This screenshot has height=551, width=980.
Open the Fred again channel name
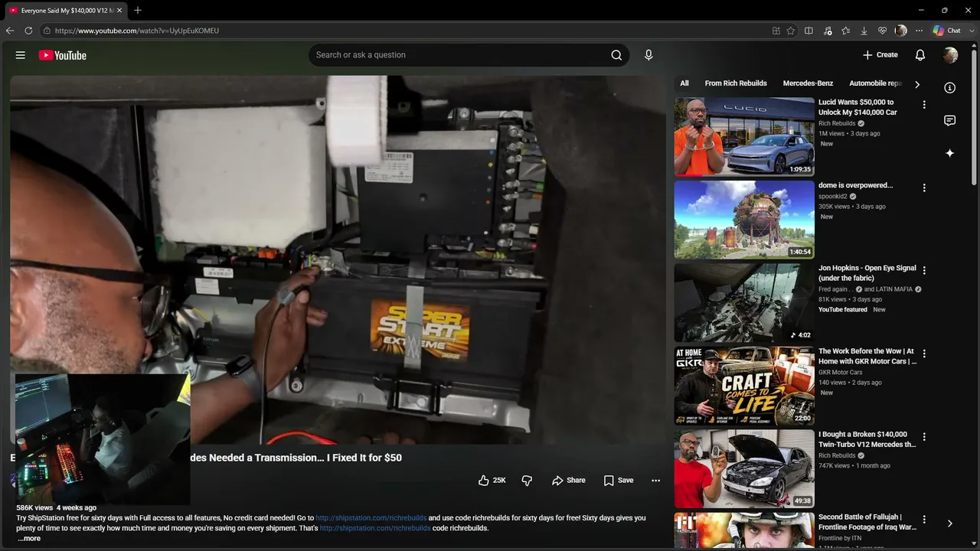[x=836, y=289]
